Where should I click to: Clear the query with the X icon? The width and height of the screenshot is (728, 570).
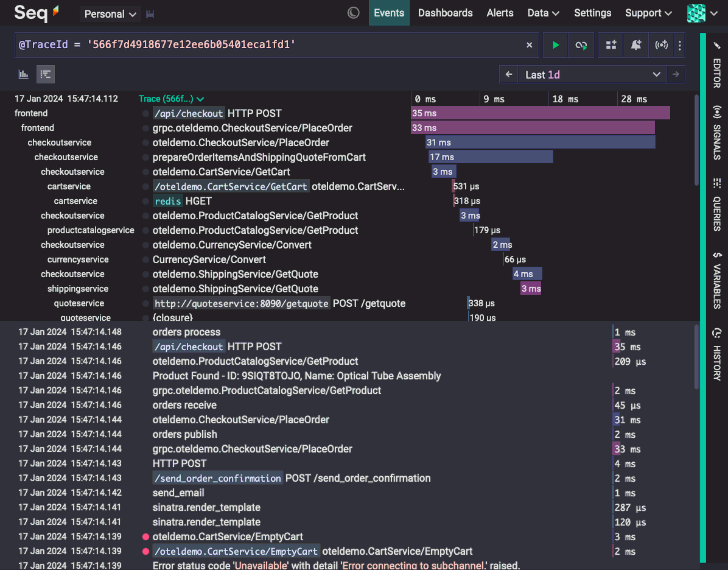click(529, 45)
